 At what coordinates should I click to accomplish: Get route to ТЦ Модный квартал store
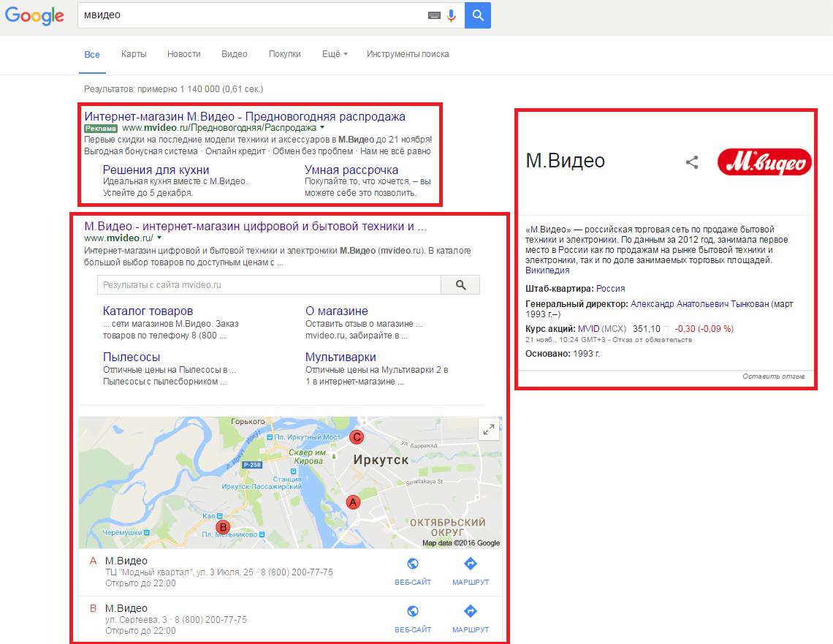coord(471,564)
